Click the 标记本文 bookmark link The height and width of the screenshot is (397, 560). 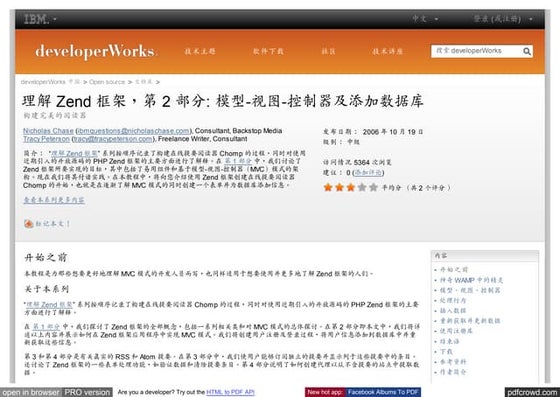coord(53,224)
